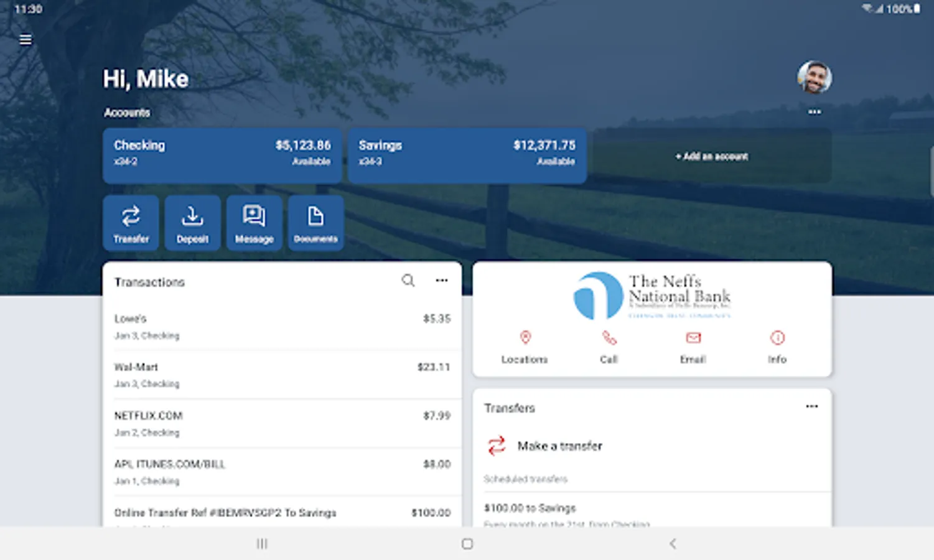Start a Transfer from the quick actions

pyautogui.click(x=131, y=223)
